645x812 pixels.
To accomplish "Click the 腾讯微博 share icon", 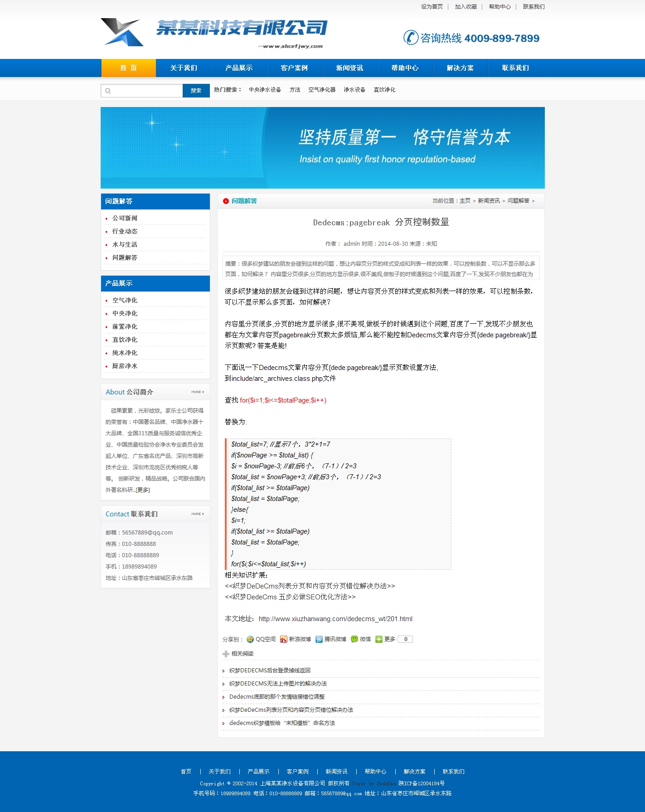I will tap(319, 639).
